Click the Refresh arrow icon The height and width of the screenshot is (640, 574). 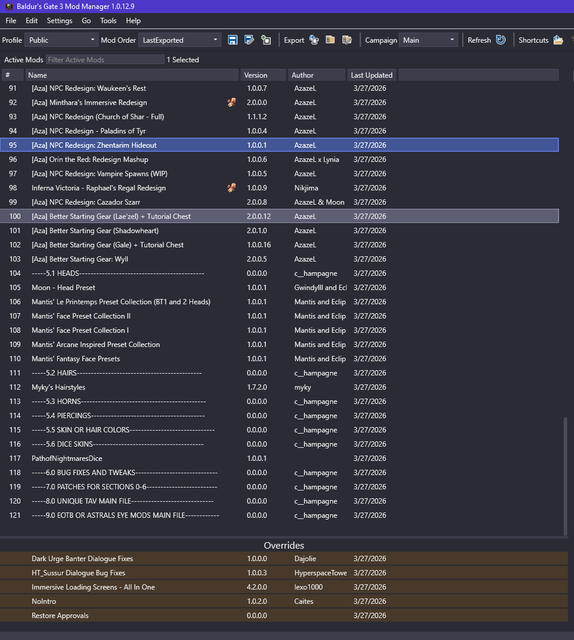(x=501, y=40)
